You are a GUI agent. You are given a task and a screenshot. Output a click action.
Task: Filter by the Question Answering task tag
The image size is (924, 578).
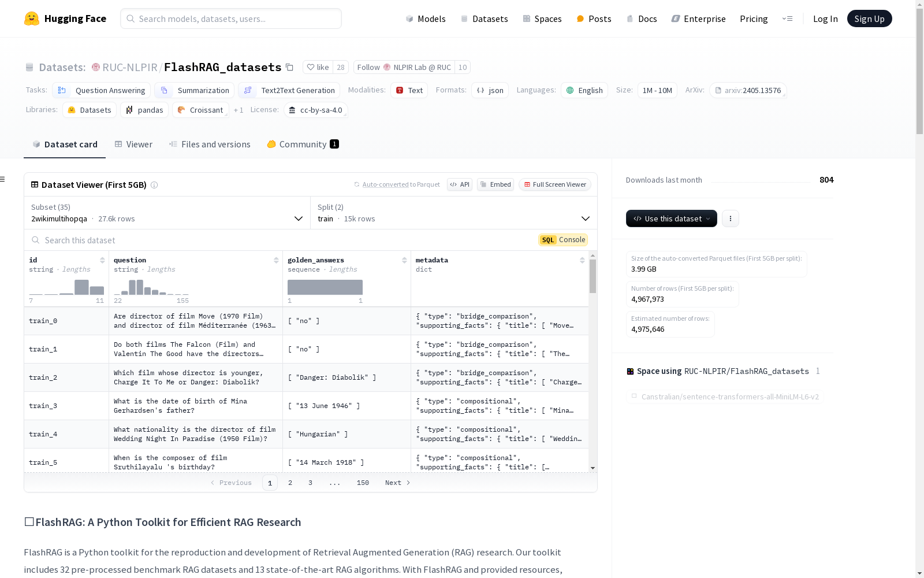(102, 90)
